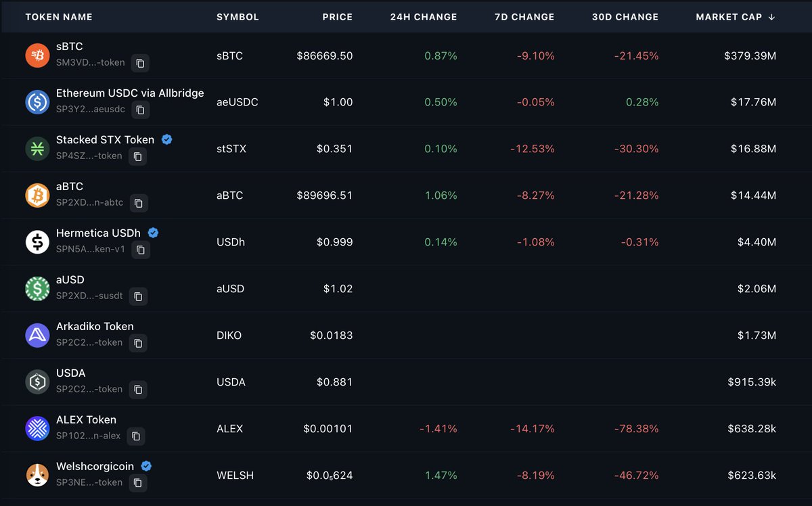Open Ethereum USDC via Allbridge token

coord(130,93)
